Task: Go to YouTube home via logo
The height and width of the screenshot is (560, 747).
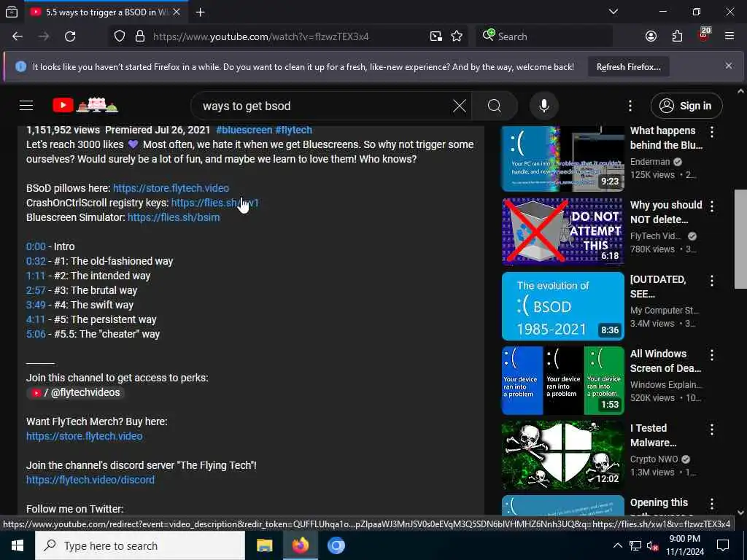Action: 85,105
